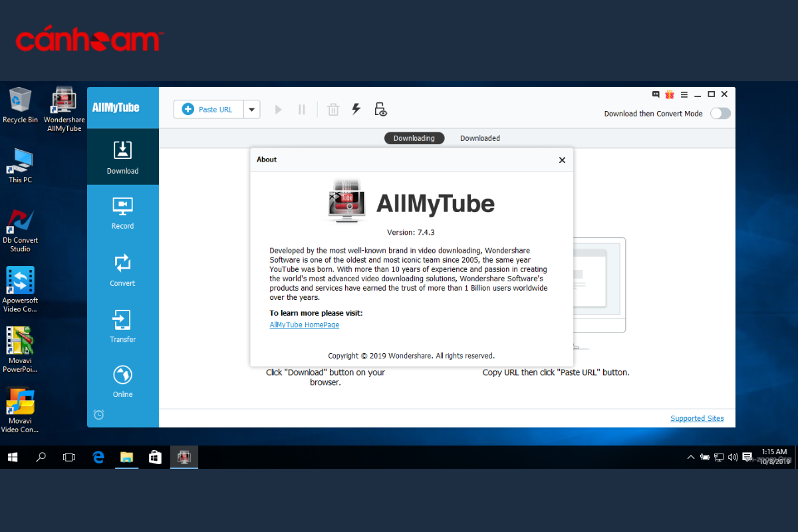This screenshot has width=798, height=532.
Task: Click the taskbar search magnifier
Action: coord(41,457)
